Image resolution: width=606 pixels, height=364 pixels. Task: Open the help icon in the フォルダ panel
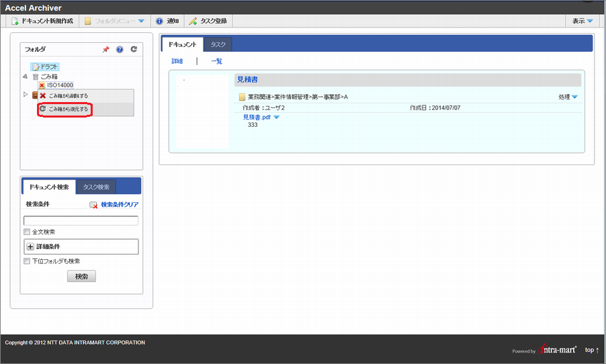[x=120, y=50]
